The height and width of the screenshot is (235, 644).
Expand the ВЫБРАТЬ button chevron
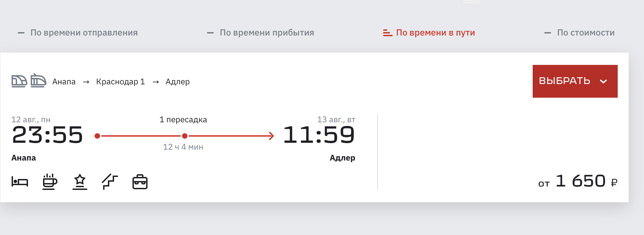tap(603, 81)
